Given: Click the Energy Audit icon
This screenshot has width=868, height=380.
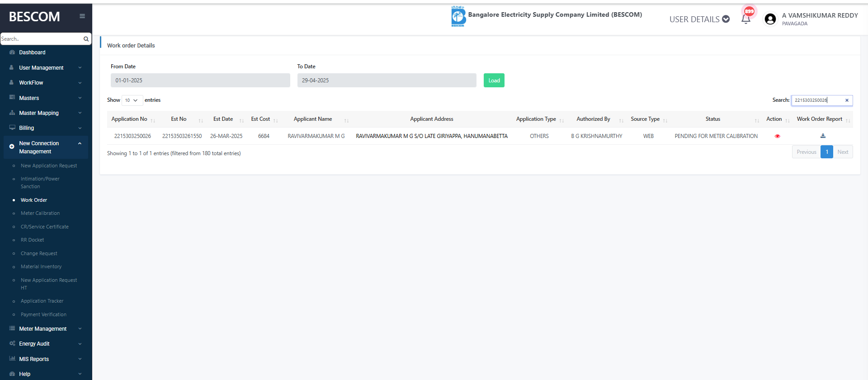Looking at the screenshot, I should 12,344.
